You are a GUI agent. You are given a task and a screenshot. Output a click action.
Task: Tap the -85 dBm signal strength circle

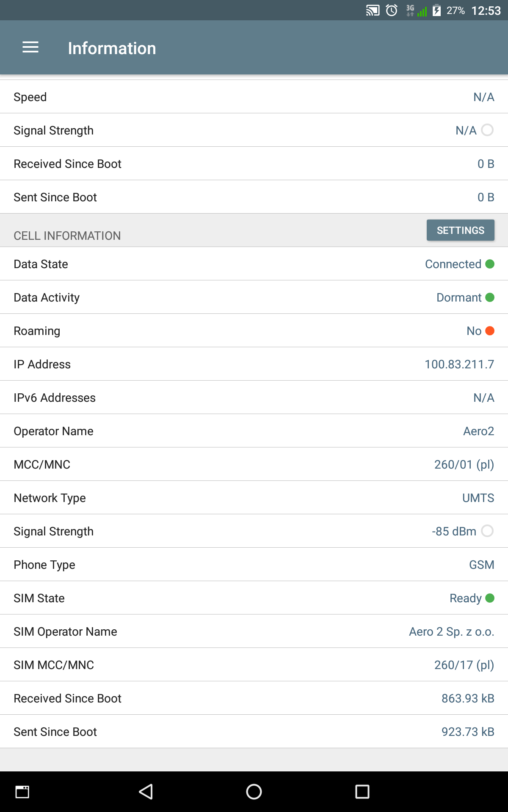point(487,531)
